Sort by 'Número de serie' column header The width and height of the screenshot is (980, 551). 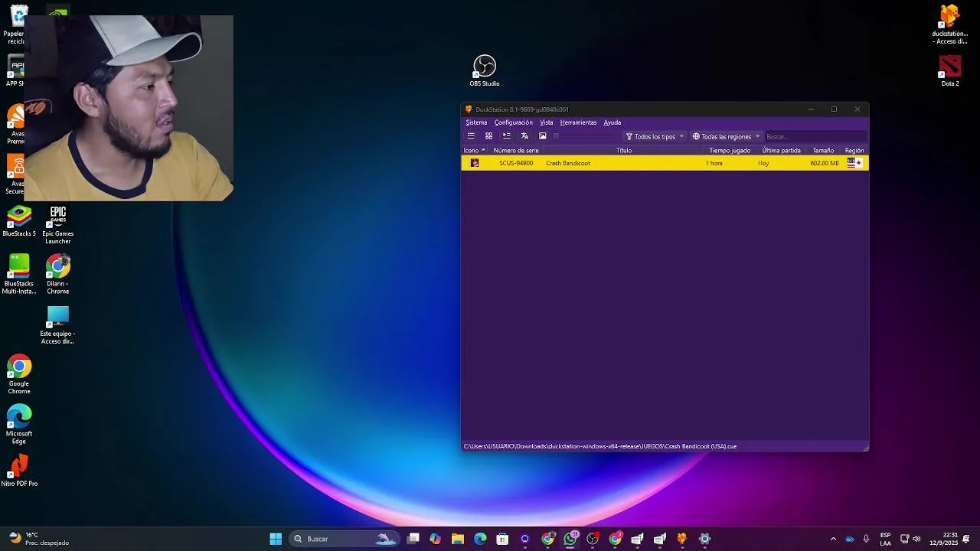click(516, 150)
